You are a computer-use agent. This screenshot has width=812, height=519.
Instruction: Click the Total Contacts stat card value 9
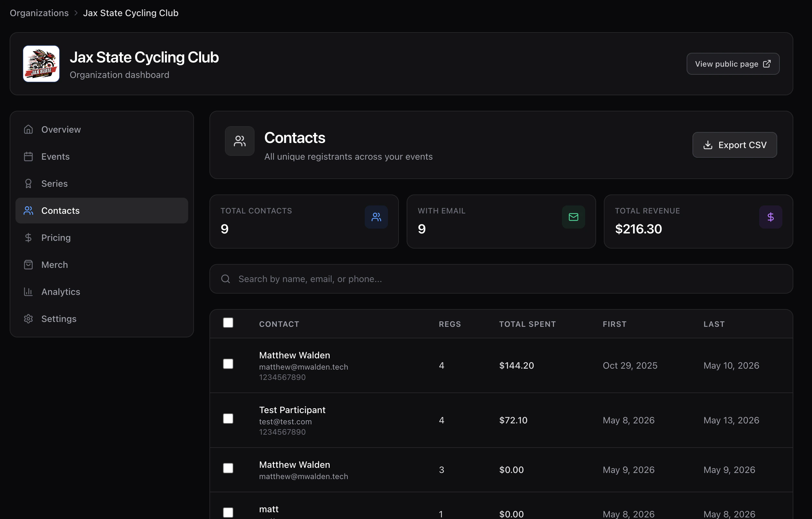(x=225, y=229)
